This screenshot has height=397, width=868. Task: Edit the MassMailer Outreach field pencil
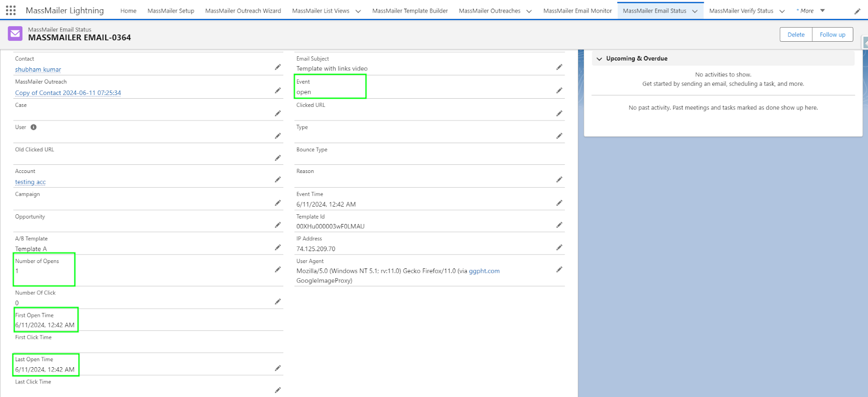coord(278,91)
